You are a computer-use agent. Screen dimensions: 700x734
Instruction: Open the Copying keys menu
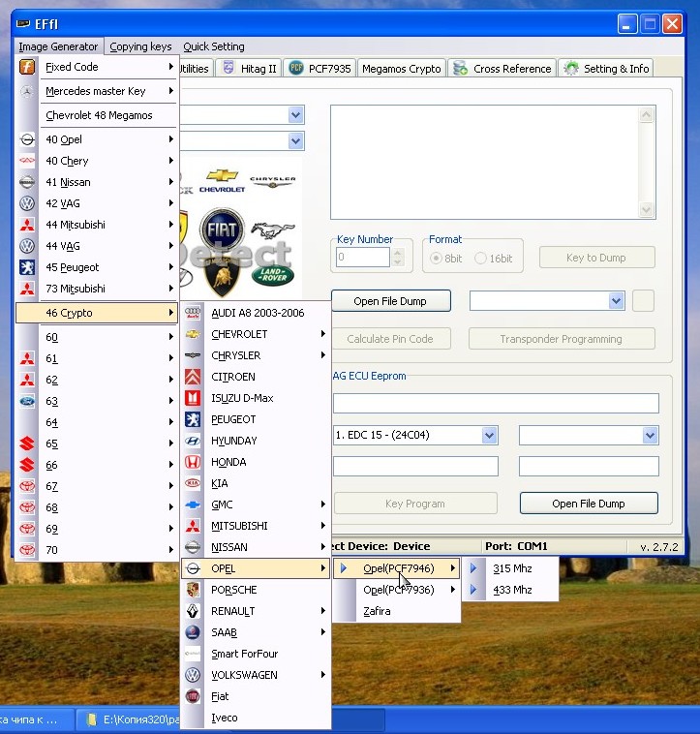coord(140,46)
